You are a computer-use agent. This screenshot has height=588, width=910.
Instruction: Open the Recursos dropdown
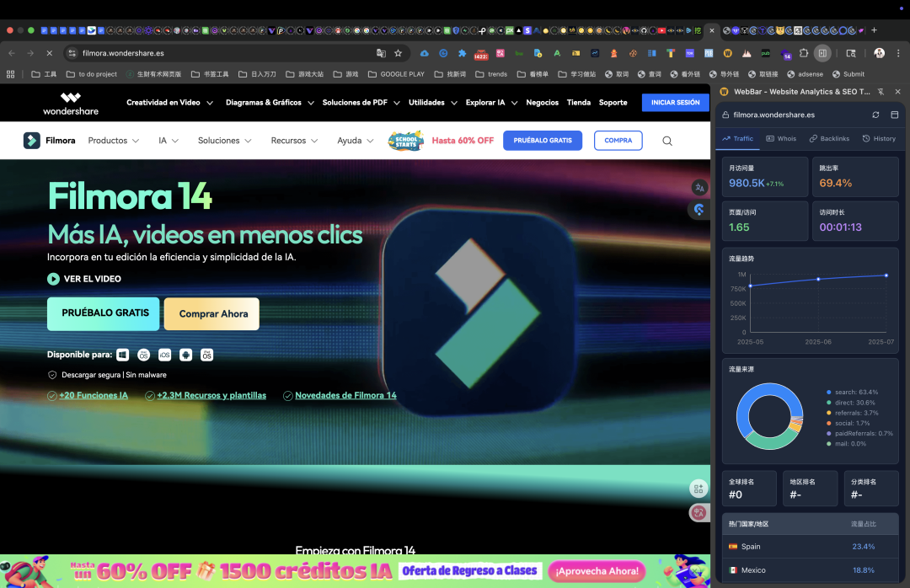coord(294,141)
